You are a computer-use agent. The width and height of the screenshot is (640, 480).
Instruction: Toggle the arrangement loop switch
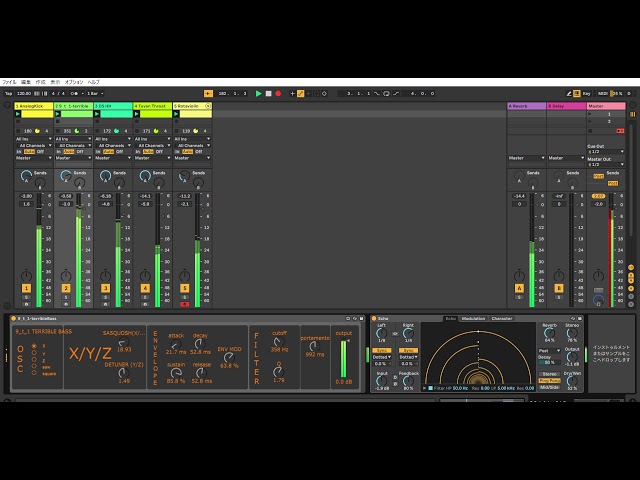pyautogui.click(x=386, y=93)
